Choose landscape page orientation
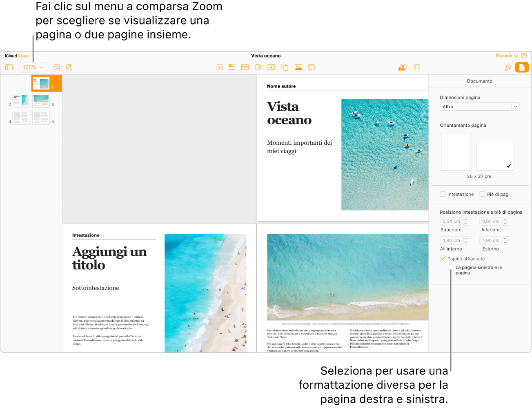The height and width of the screenshot is (410, 532). click(x=495, y=156)
